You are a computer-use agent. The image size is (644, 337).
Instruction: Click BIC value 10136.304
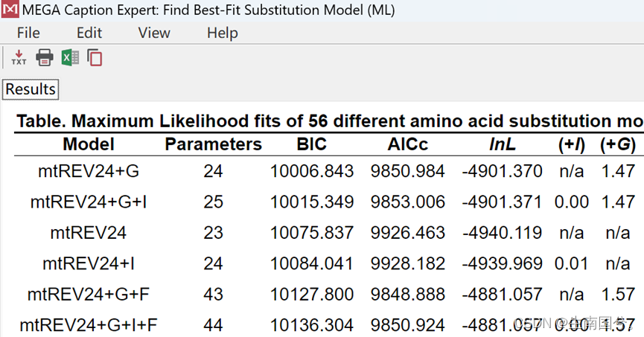coord(312,325)
